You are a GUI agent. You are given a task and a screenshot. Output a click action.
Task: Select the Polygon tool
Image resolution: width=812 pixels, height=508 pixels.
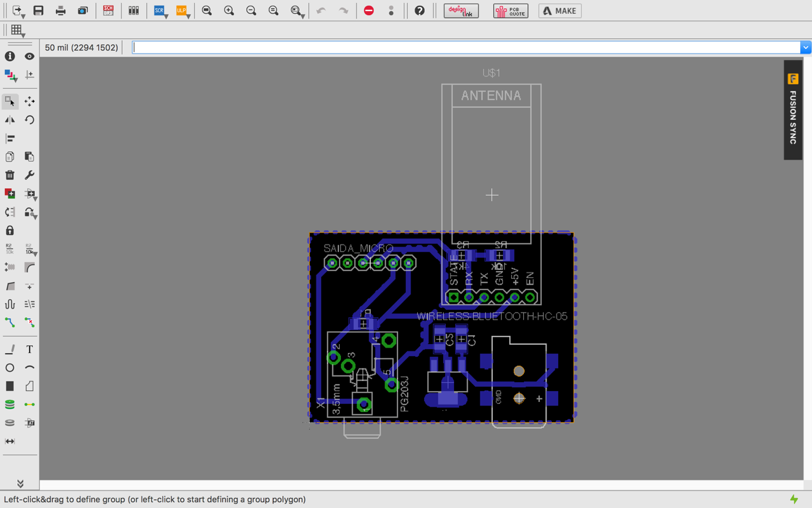click(30, 386)
